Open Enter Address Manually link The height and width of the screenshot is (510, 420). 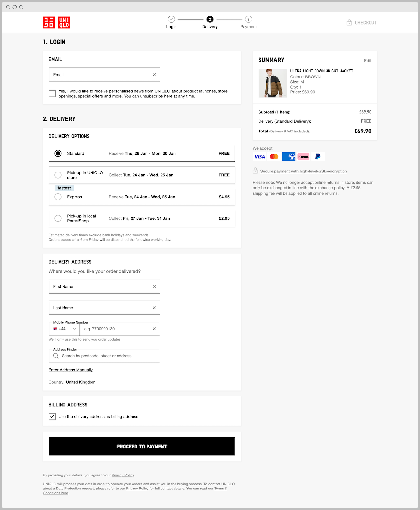[x=71, y=370]
